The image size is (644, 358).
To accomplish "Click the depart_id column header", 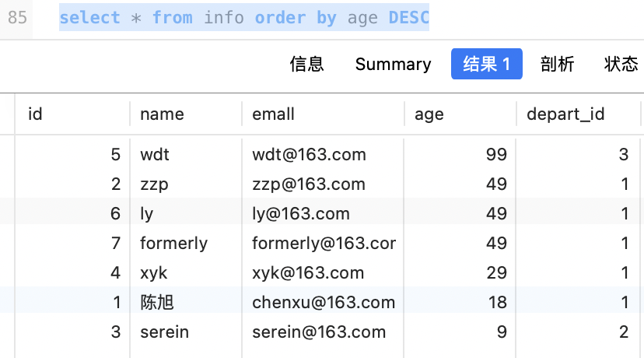I will click(565, 114).
